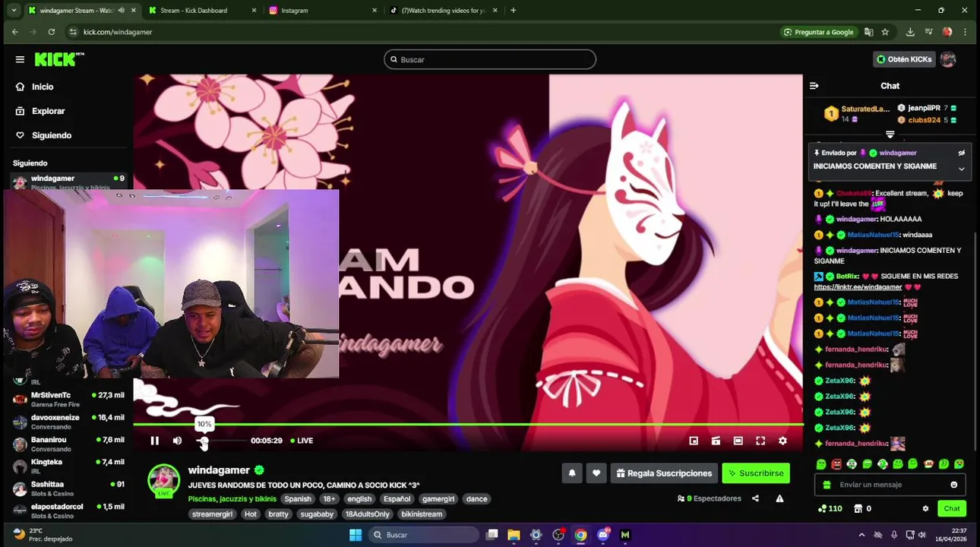Open the tab search dropdown arrow
980x547 pixels.
pyautogui.click(x=14, y=11)
